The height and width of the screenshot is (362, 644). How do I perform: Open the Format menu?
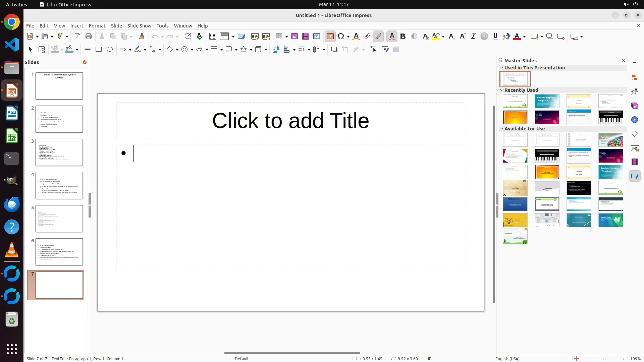97,26
